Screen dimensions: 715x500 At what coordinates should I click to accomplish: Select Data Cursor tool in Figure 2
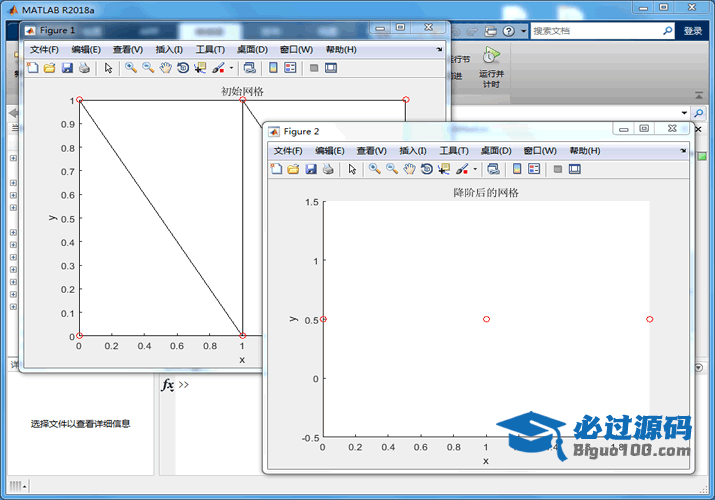[444, 169]
